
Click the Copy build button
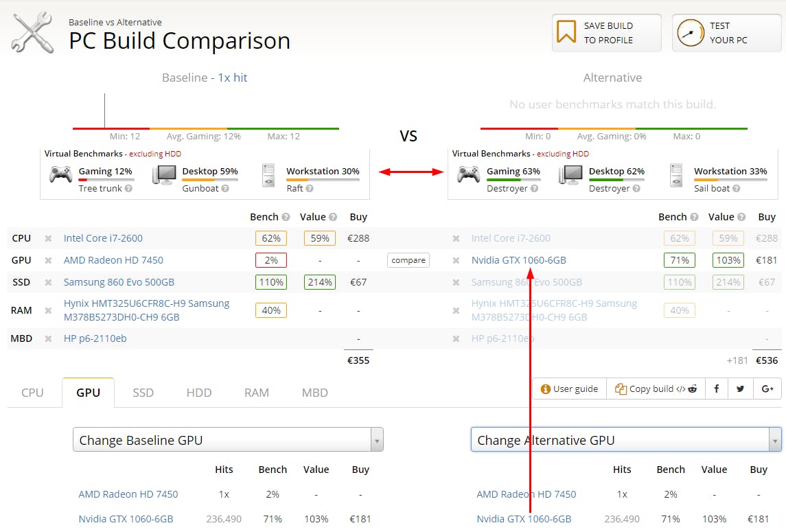(656, 389)
